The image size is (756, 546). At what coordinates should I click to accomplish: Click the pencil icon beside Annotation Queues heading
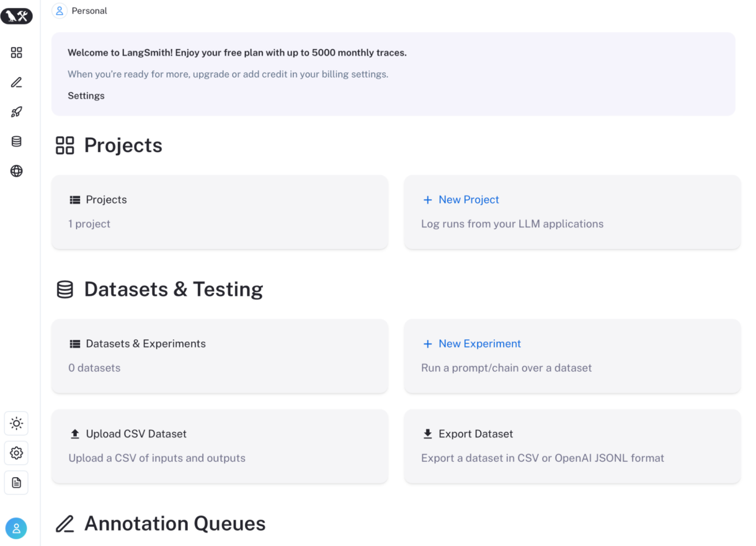pyautogui.click(x=64, y=523)
